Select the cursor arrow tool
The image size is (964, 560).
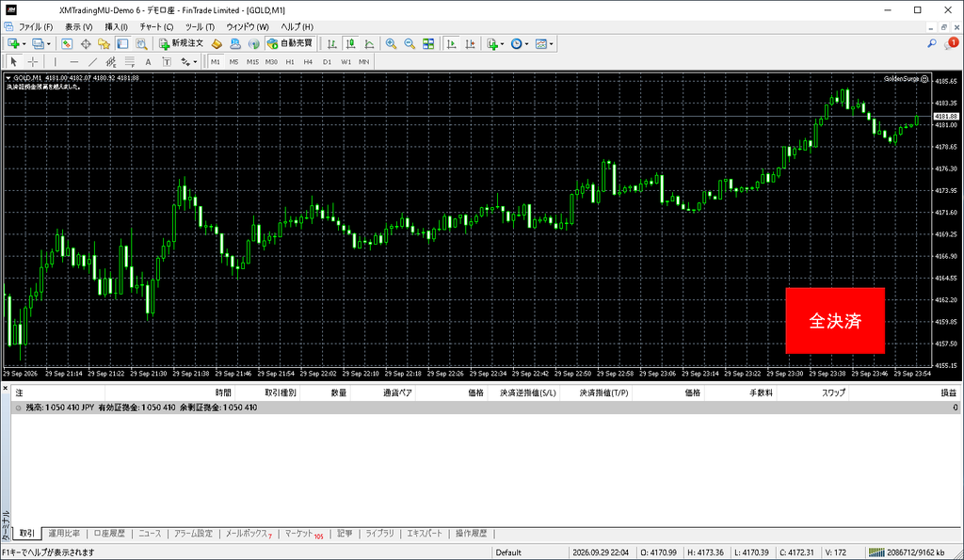[13, 61]
